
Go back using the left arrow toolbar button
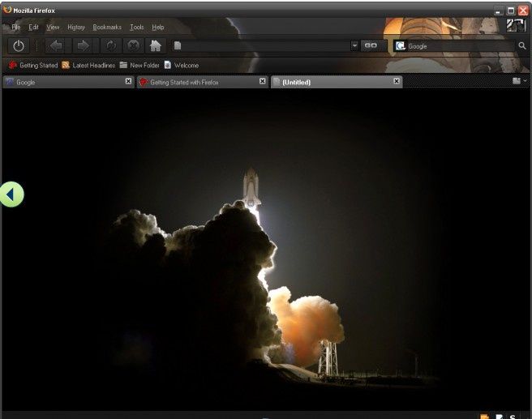pos(56,45)
